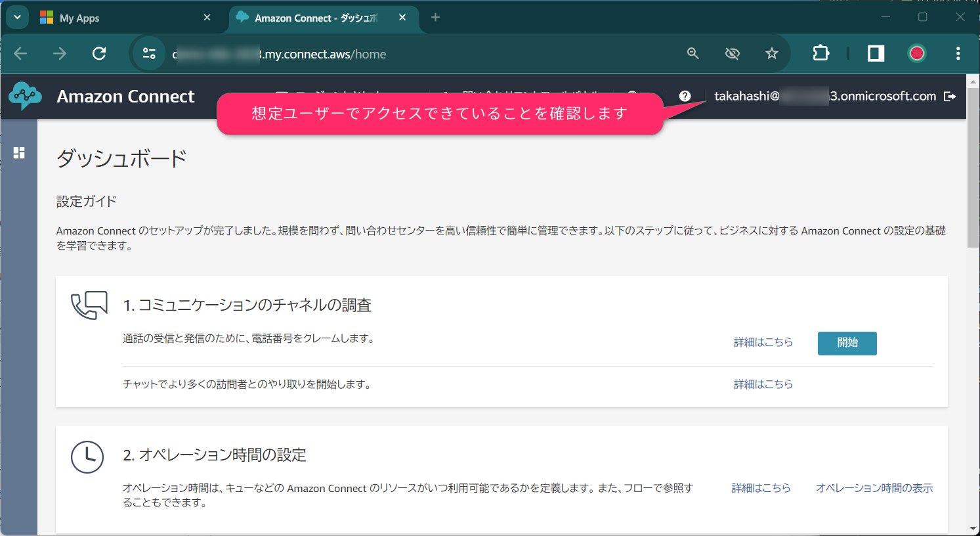
Task: Open the browser three-dot menu
Action: point(958,54)
